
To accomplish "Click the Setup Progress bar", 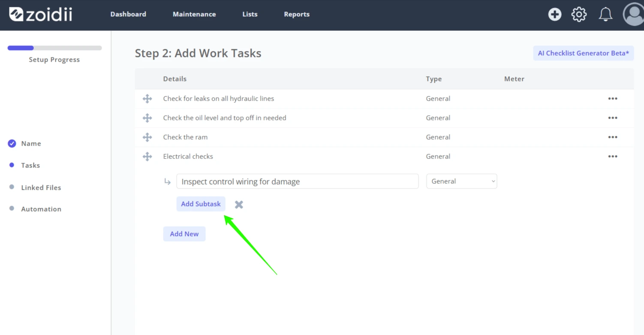I will pyautogui.click(x=54, y=48).
